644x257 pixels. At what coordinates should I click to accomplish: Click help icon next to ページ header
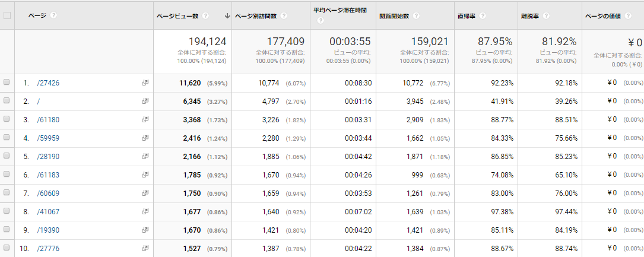point(54,15)
